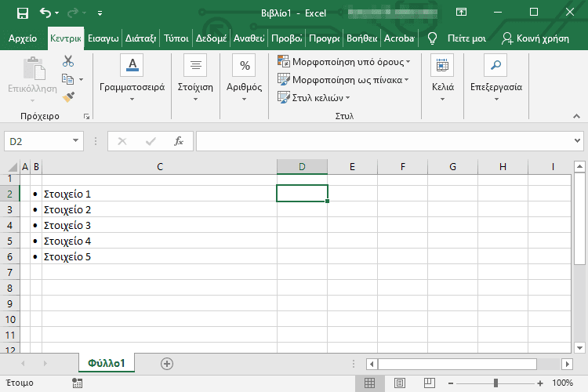Click the Πείτε μου search lightbulb
Screen dimensions: 588x392
point(432,38)
